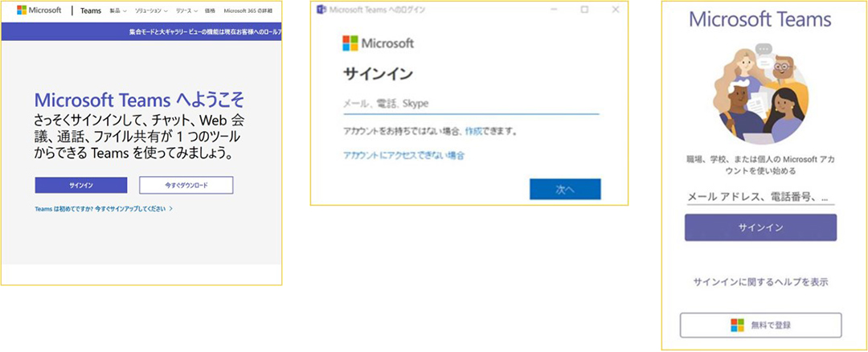Screen dimensions: 868x352
Task: Open the Teams link in web header
Action: point(91,11)
